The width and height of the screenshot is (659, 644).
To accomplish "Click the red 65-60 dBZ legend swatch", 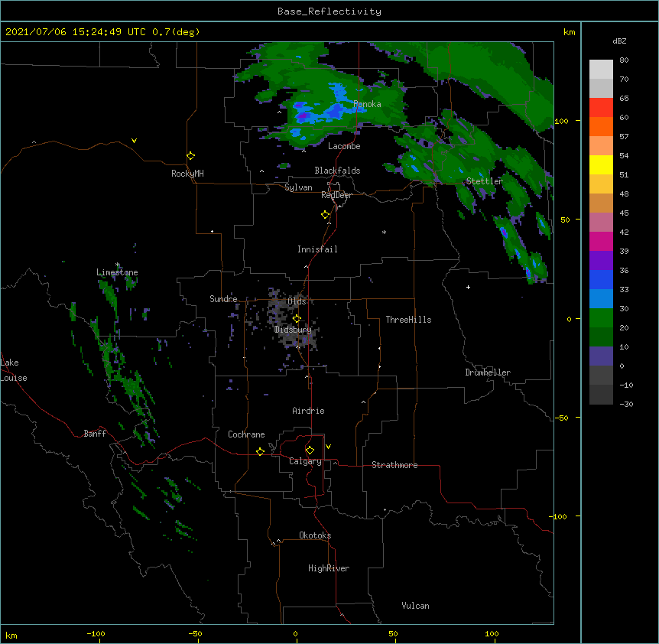I will [601, 107].
